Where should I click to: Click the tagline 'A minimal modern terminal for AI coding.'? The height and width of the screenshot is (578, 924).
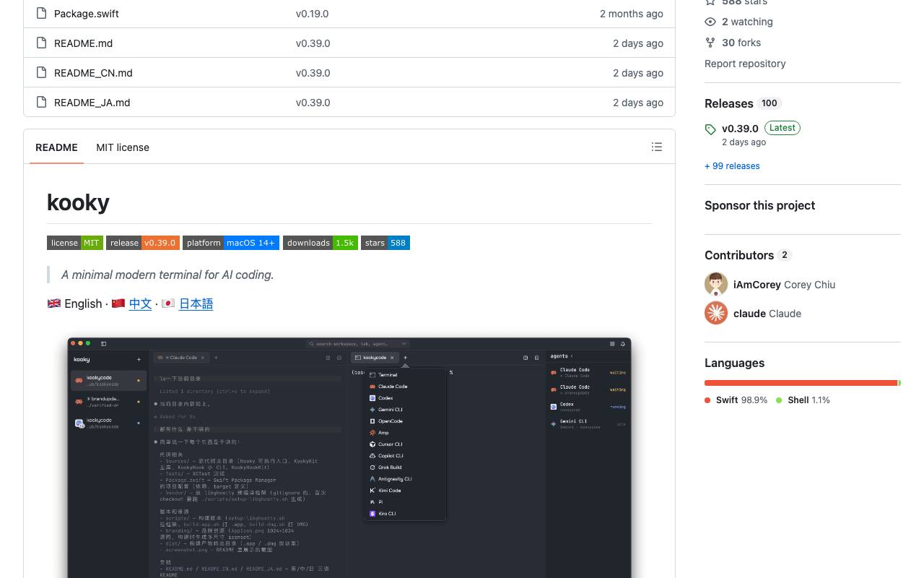click(167, 275)
